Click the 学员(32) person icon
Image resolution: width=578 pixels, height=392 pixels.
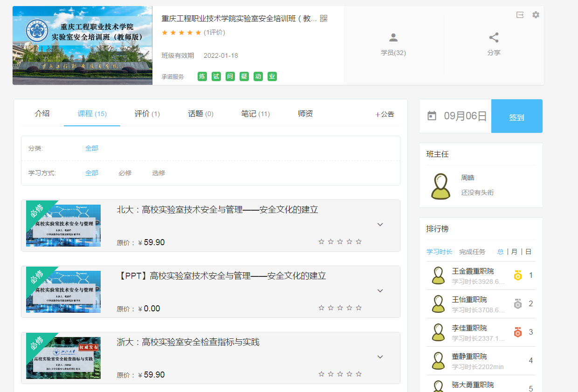(393, 38)
